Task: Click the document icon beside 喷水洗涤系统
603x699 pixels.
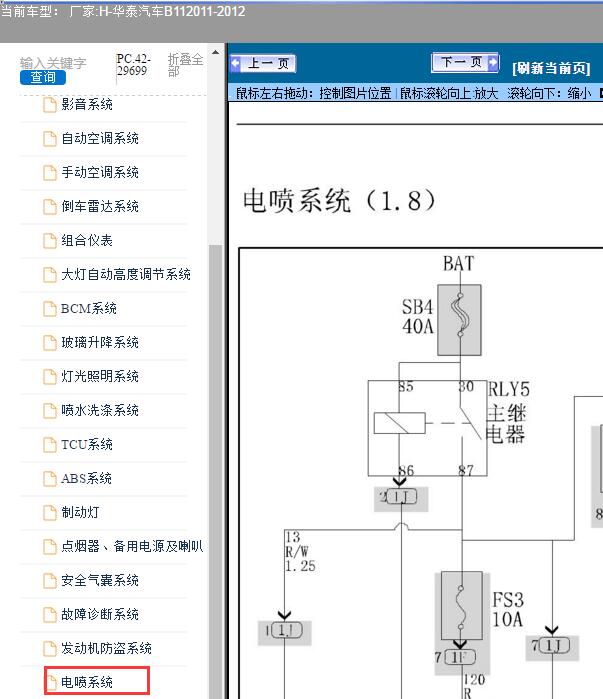Action: point(50,411)
